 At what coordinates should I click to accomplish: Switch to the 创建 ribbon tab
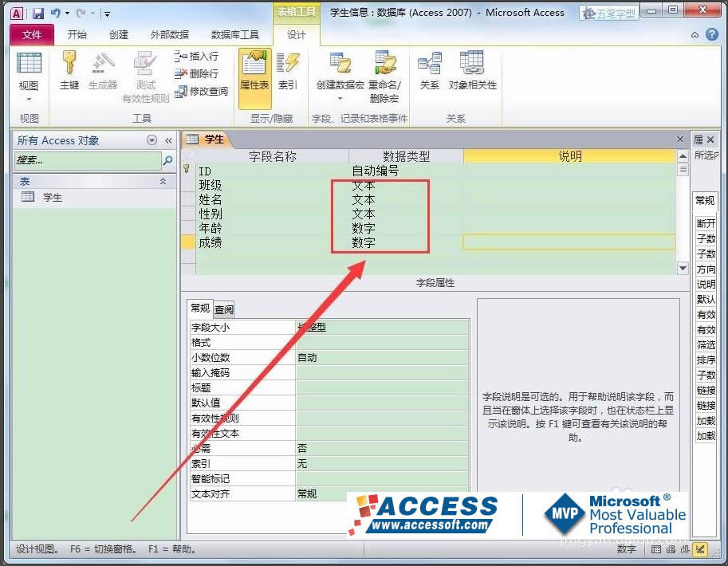point(119,34)
